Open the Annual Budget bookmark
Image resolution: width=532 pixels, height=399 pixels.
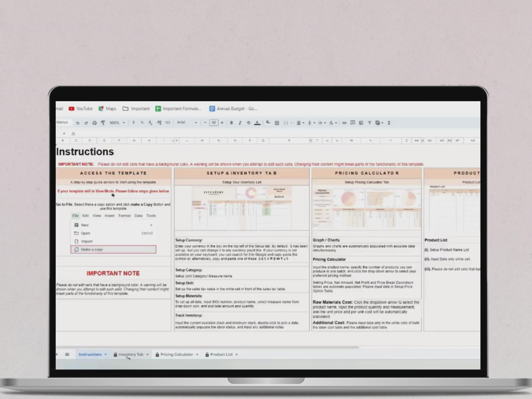coord(233,109)
